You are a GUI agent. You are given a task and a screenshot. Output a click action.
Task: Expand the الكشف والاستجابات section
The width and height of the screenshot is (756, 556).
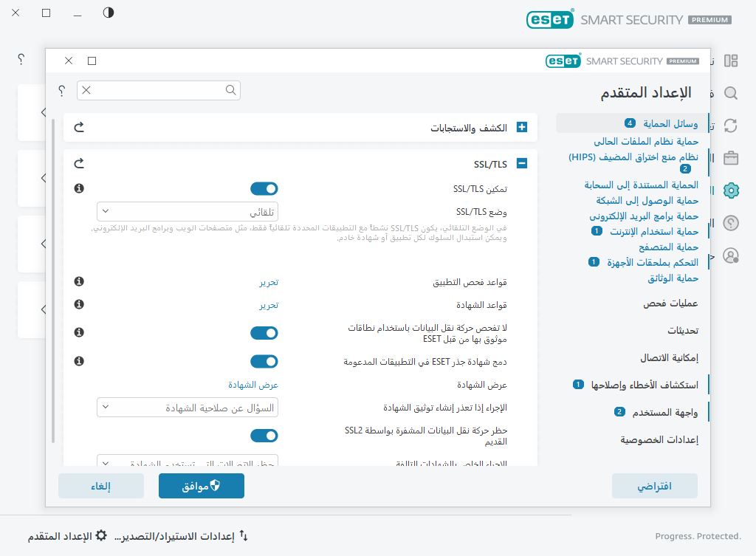pos(522,128)
